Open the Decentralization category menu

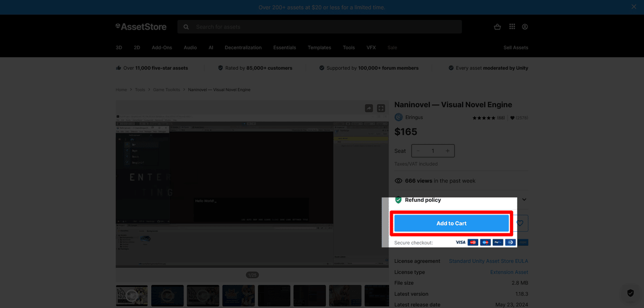[x=243, y=48]
